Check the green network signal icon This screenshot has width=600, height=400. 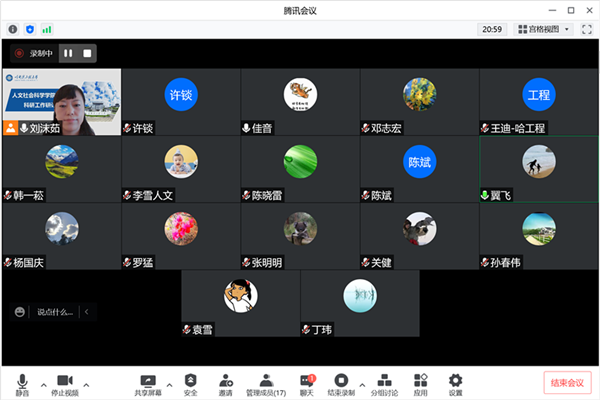47,29
